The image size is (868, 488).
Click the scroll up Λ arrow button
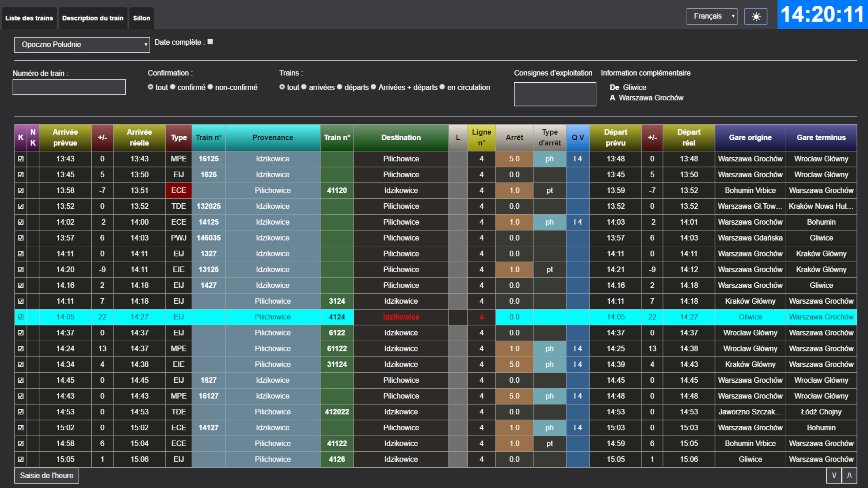849,475
